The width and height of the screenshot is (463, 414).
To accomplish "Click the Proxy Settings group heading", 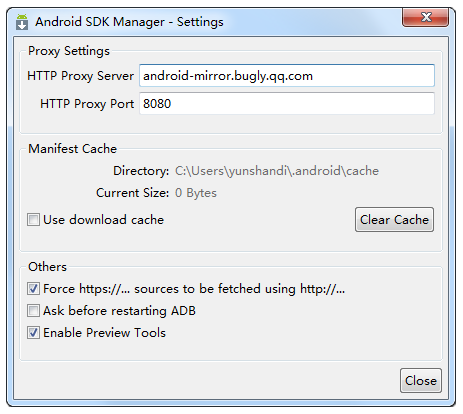I will (x=69, y=51).
